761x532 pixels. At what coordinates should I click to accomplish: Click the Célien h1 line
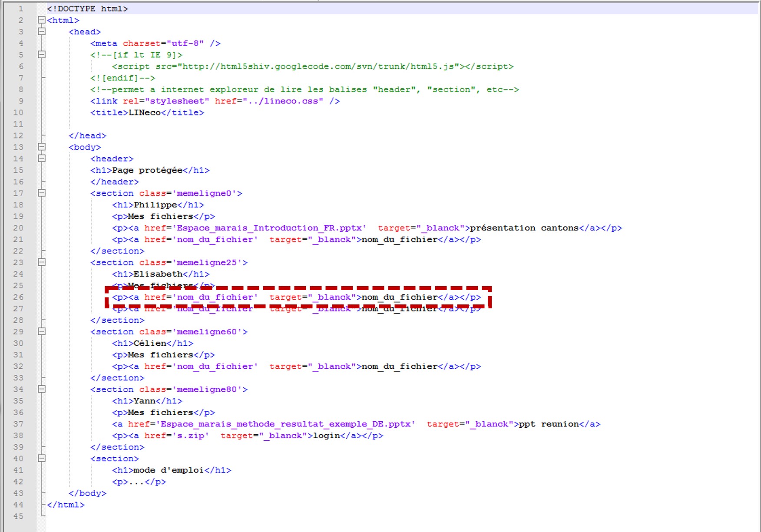click(152, 343)
